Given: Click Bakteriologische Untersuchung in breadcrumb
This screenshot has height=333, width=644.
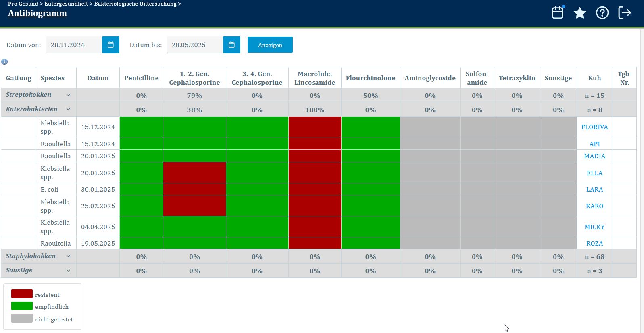Looking at the screenshot, I should [x=135, y=4].
